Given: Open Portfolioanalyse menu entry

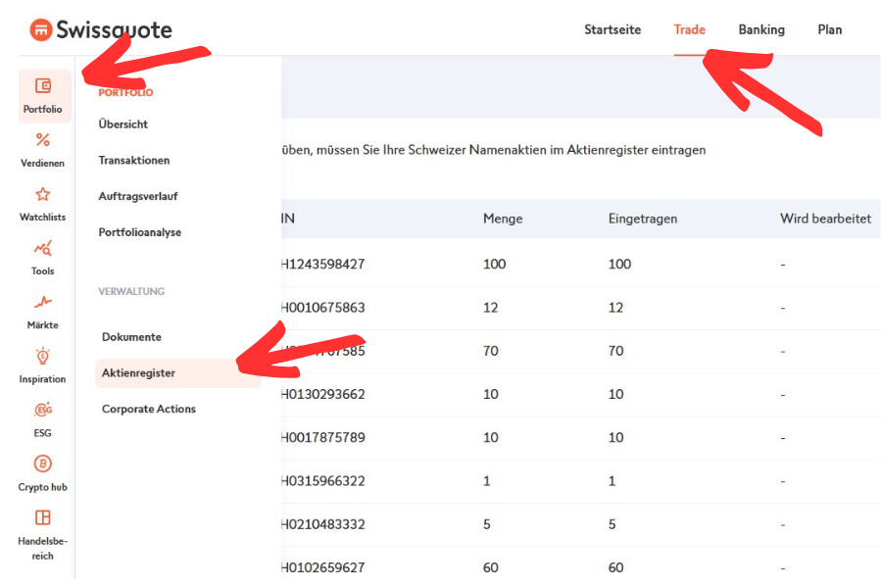Looking at the screenshot, I should click(140, 232).
